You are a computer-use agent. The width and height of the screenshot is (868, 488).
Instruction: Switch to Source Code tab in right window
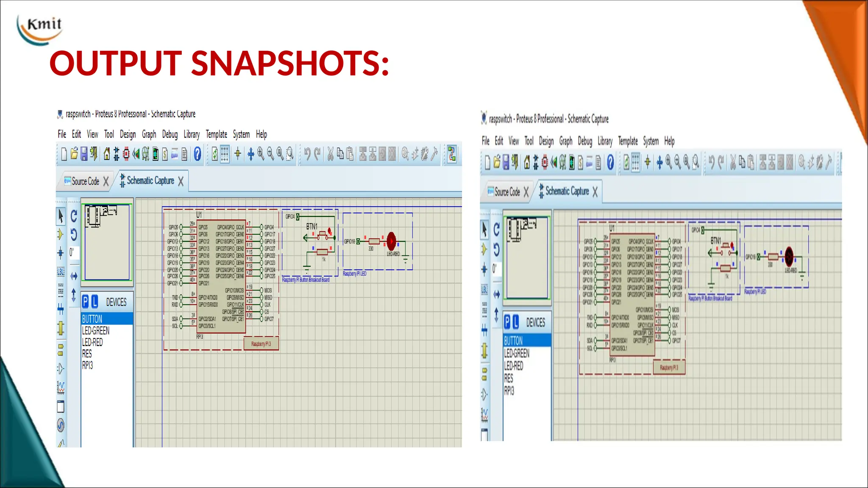click(x=507, y=192)
